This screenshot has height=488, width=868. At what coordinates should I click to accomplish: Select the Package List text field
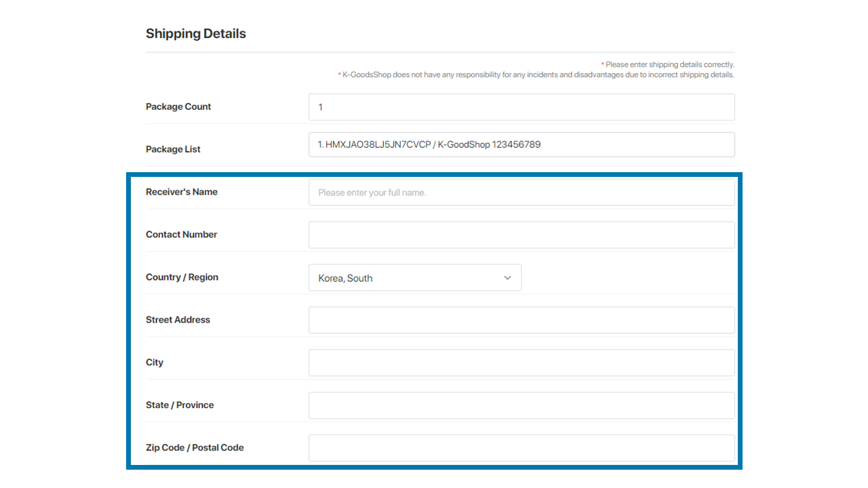point(521,144)
